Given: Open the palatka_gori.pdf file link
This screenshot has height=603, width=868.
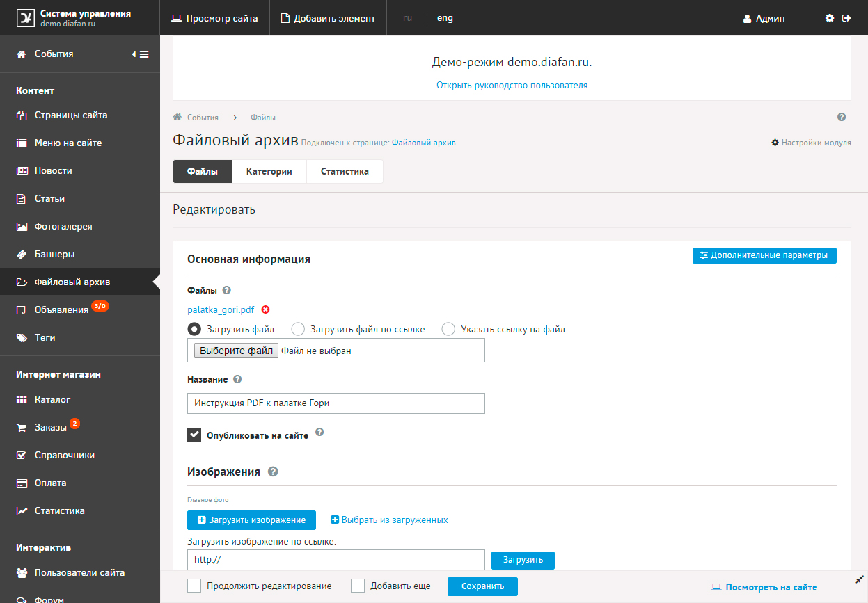Looking at the screenshot, I should [222, 310].
